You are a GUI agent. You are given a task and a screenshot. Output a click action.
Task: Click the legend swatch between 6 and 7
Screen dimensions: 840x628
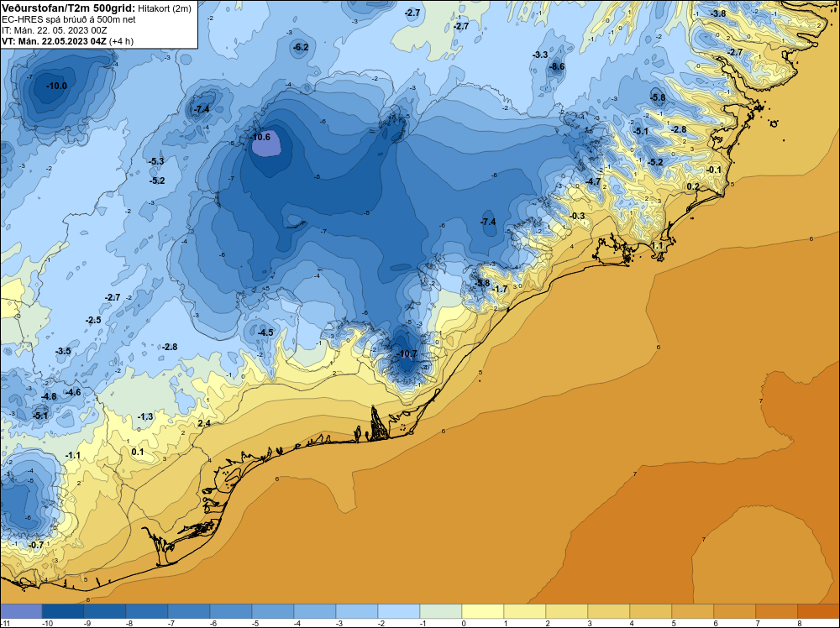(734, 611)
